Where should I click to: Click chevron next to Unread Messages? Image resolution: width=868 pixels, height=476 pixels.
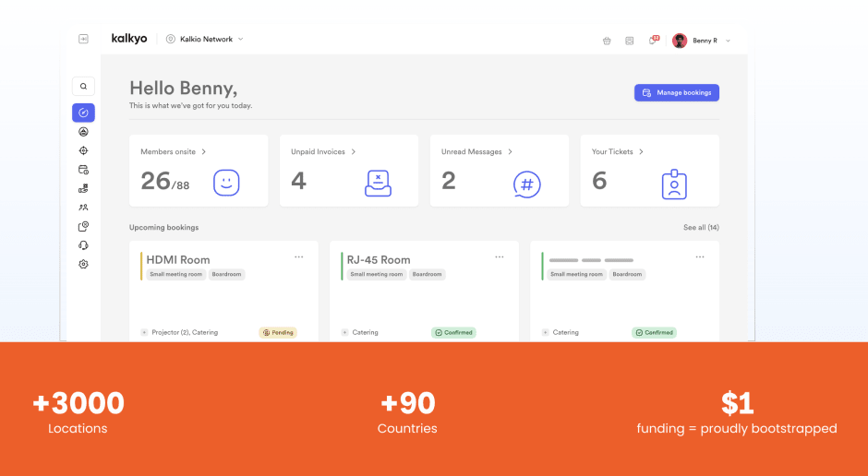pyautogui.click(x=511, y=151)
